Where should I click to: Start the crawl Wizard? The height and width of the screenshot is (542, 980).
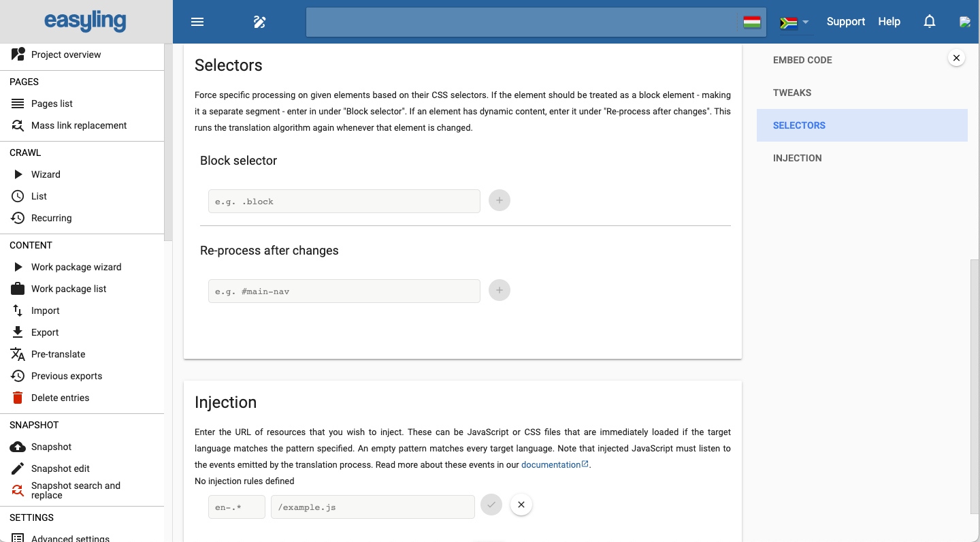pyautogui.click(x=46, y=174)
